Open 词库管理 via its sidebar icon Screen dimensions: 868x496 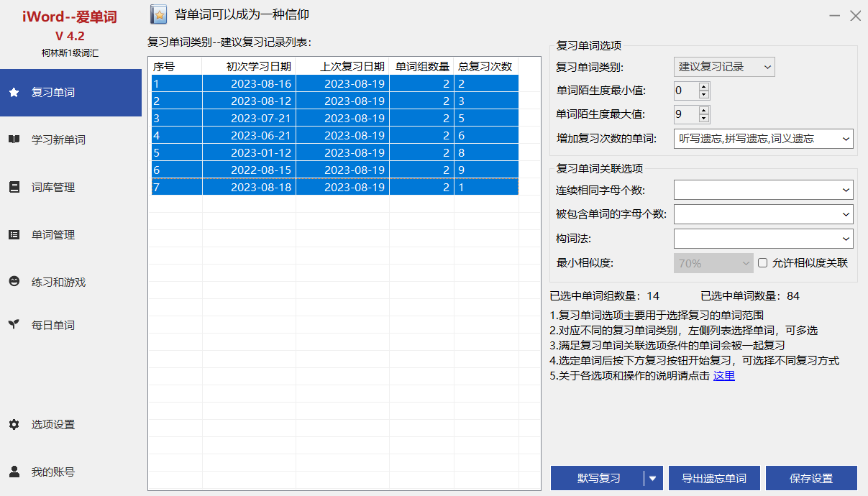14,188
